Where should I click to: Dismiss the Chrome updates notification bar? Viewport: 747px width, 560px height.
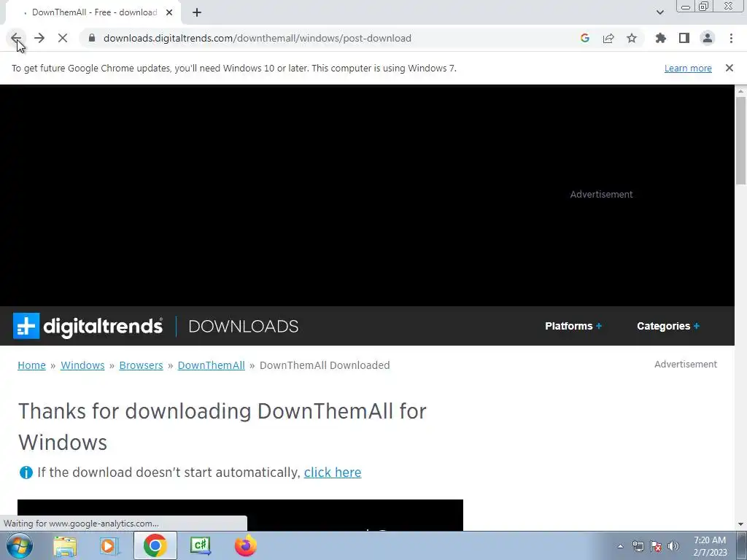729,68
